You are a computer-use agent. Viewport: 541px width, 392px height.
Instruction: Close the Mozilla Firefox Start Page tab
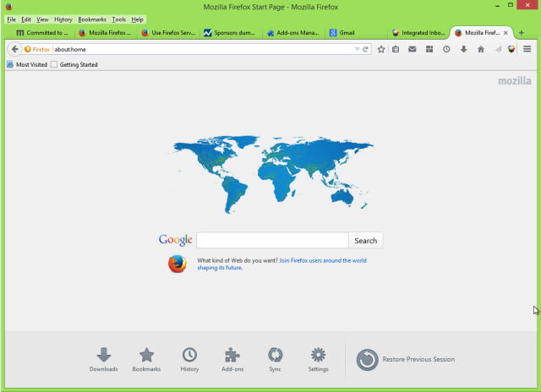click(x=505, y=33)
